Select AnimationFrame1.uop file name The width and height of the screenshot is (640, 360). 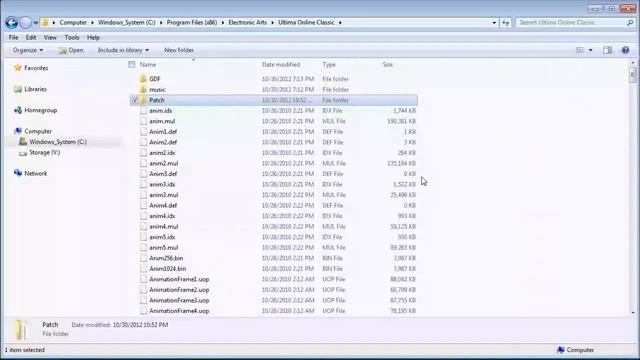[179, 280]
